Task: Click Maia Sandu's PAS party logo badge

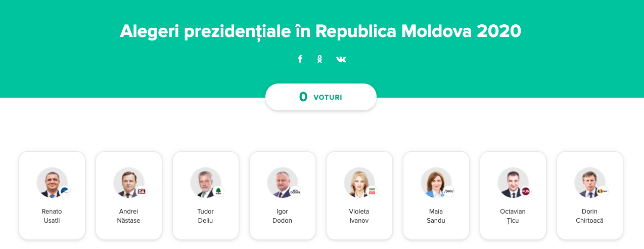Action: point(449,191)
